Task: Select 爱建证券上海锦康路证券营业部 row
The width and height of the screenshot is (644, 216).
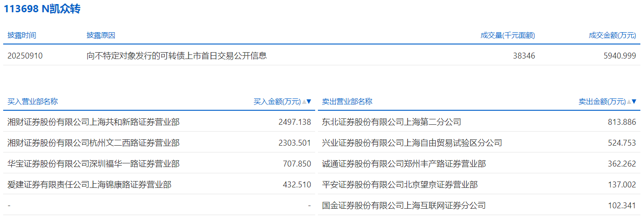Action: (x=159, y=185)
